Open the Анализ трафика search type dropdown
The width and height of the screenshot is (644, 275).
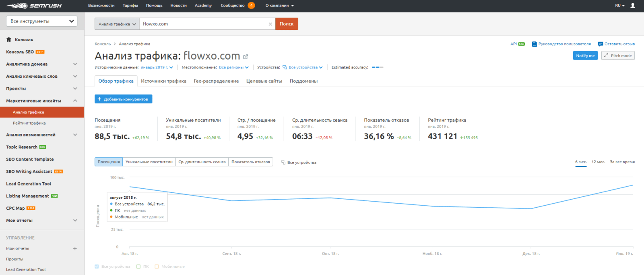tap(117, 24)
